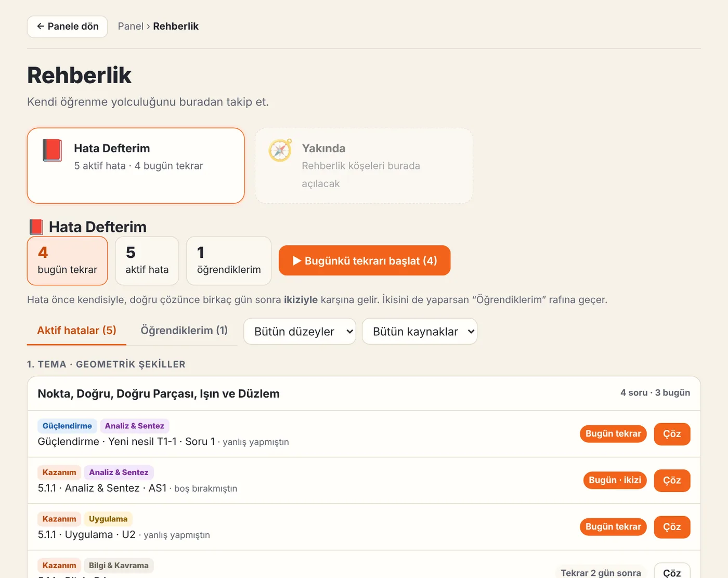The height and width of the screenshot is (578, 728).
Task: Click Analiz & Sentez tag on Güçlendirme row
Action: click(134, 426)
